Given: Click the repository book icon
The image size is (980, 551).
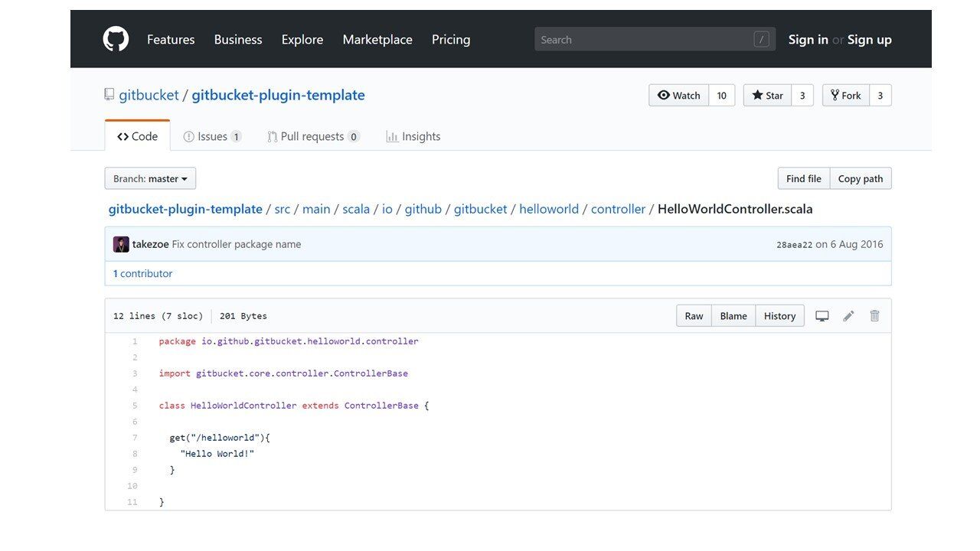Looking at the screenshot, I should click(109, 95).
